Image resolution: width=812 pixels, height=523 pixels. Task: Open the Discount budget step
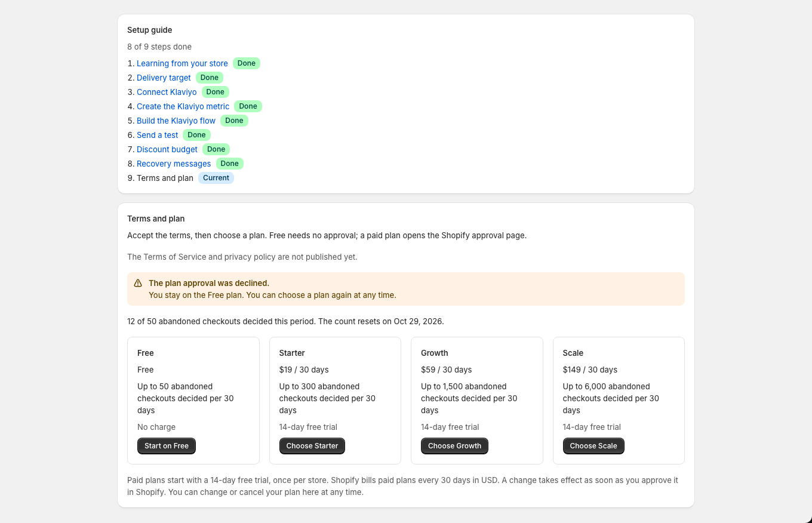pyautogui.click(x=167, y=149)
